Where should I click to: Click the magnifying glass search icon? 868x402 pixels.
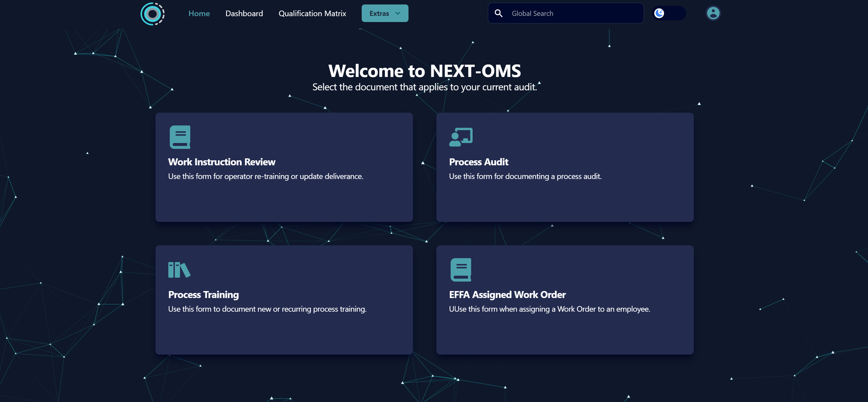point(498,13)
